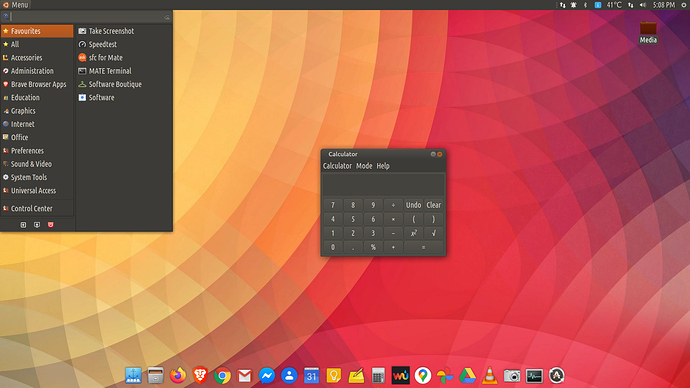Click the Menu button in top panel
Image resolution: width=690 pixels, height=388 pixels.
(x=16, y=5)
